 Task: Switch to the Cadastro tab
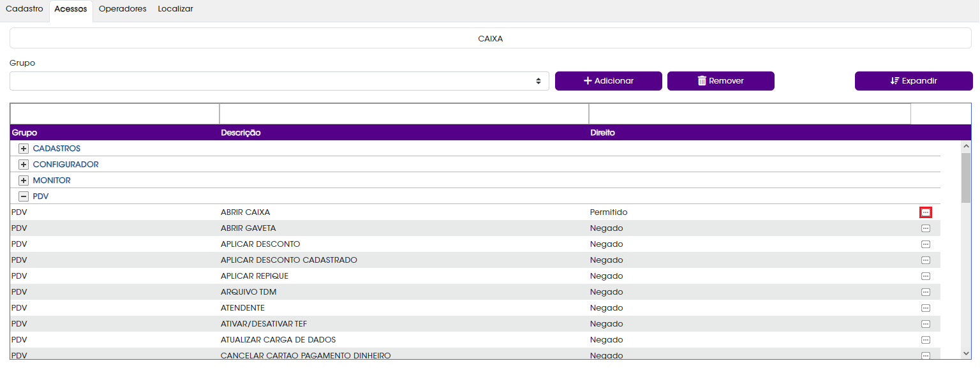24,10
